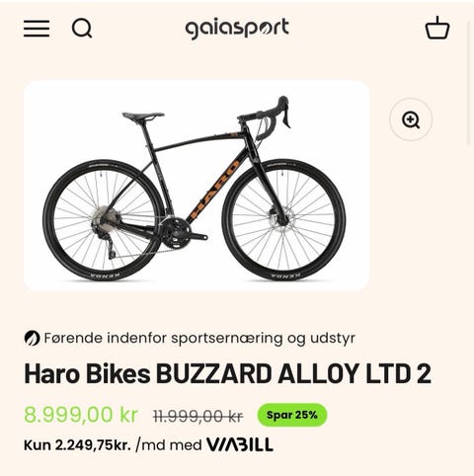This screenshot has height=476, width=474.
Task: Click the Haro Bikes BUZZARD ALLOY LTD 2 title
Action: [x=227, y=373]
